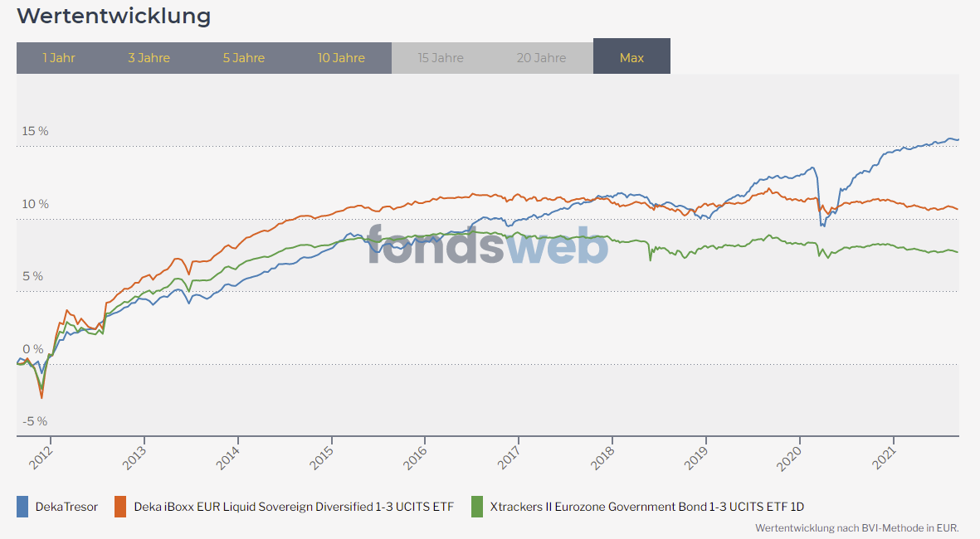
Task: Toggle the Deka iBoxx EUR Liquid Sovereign label
Action: [x=294, y=507]
